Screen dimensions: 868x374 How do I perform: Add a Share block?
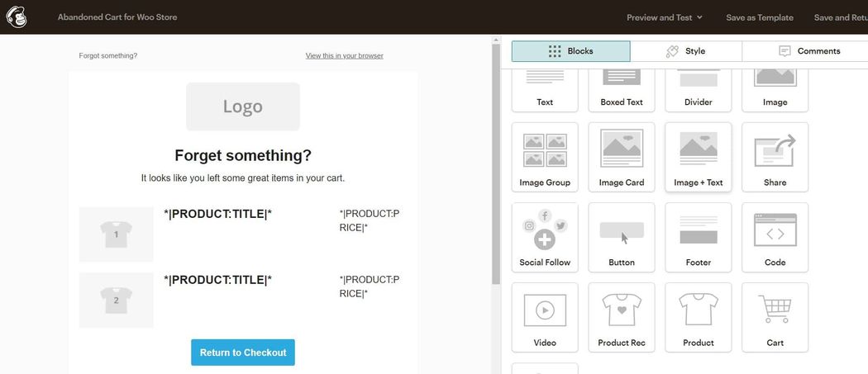(775, 157)
